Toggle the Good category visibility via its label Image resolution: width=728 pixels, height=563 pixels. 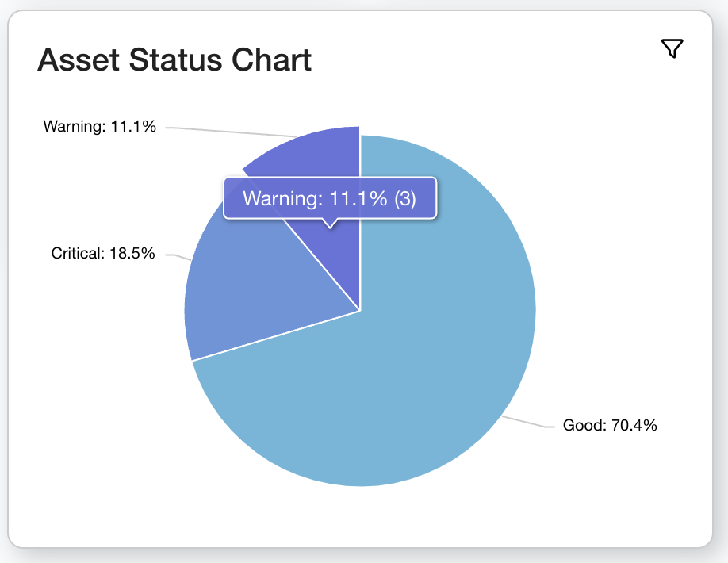610,425
